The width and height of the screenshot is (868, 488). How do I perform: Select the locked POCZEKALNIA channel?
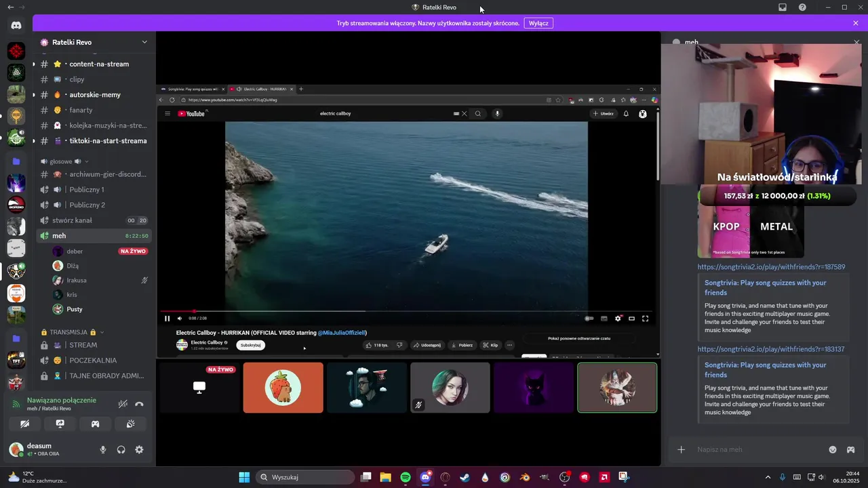[x=94, y=361]
